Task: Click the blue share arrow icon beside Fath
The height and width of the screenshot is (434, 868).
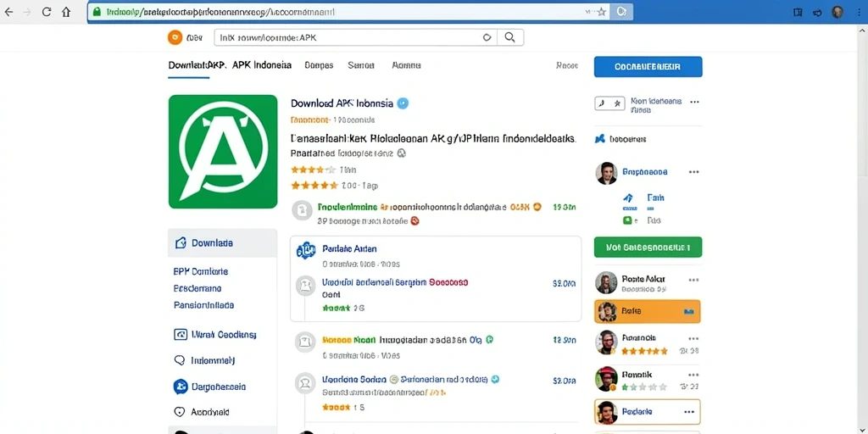Action: [x=628, y=198]
